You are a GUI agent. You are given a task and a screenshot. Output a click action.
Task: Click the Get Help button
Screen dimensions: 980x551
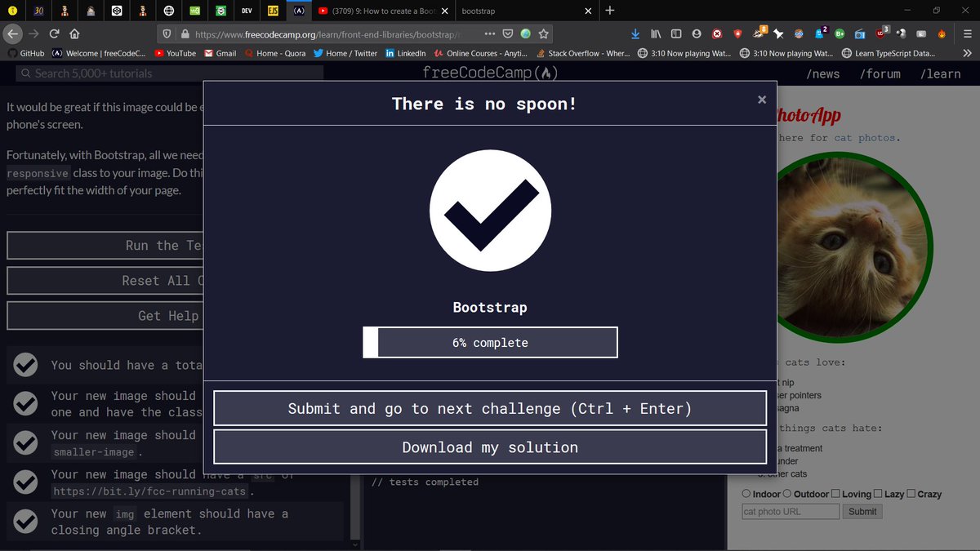coord(105,316)
